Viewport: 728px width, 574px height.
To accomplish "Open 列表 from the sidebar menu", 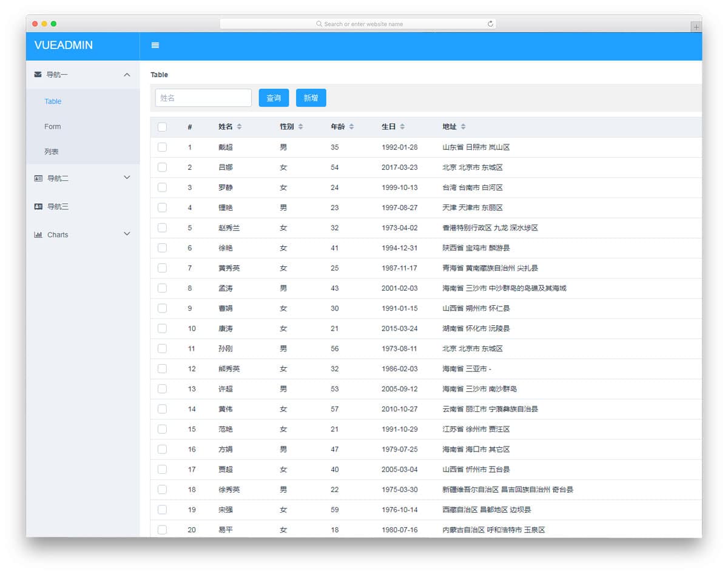I will click(x=52, y=152).
